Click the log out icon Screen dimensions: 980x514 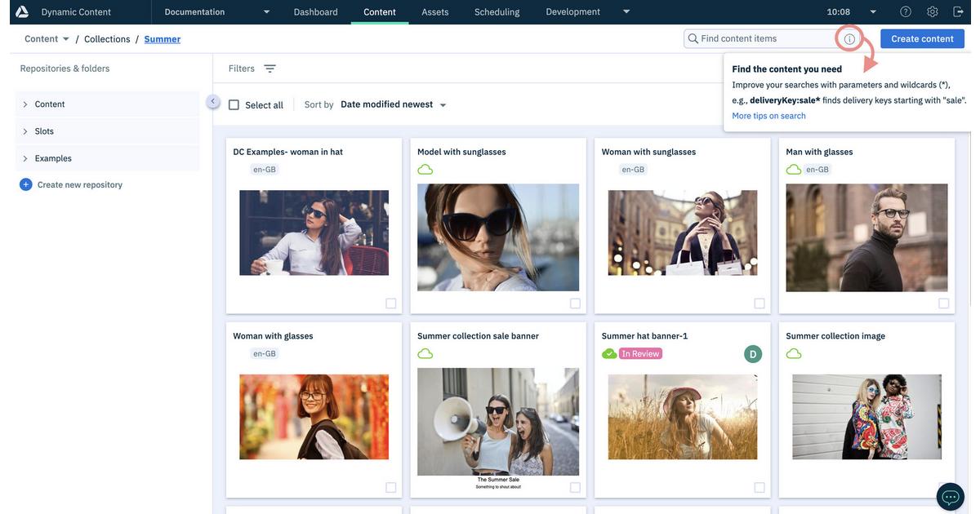pyautogui.click(x=957, y=11)
